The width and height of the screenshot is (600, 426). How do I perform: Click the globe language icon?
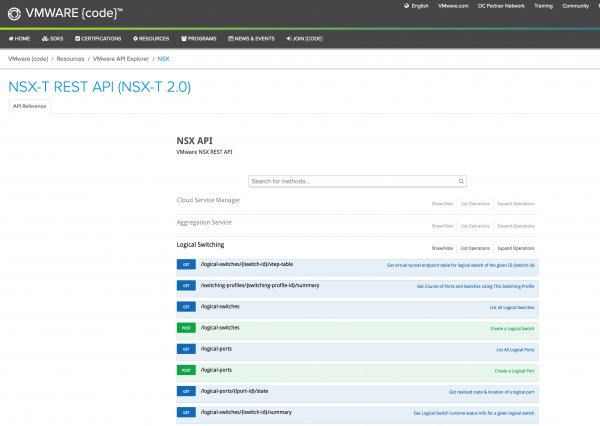(x=406, y=6)
